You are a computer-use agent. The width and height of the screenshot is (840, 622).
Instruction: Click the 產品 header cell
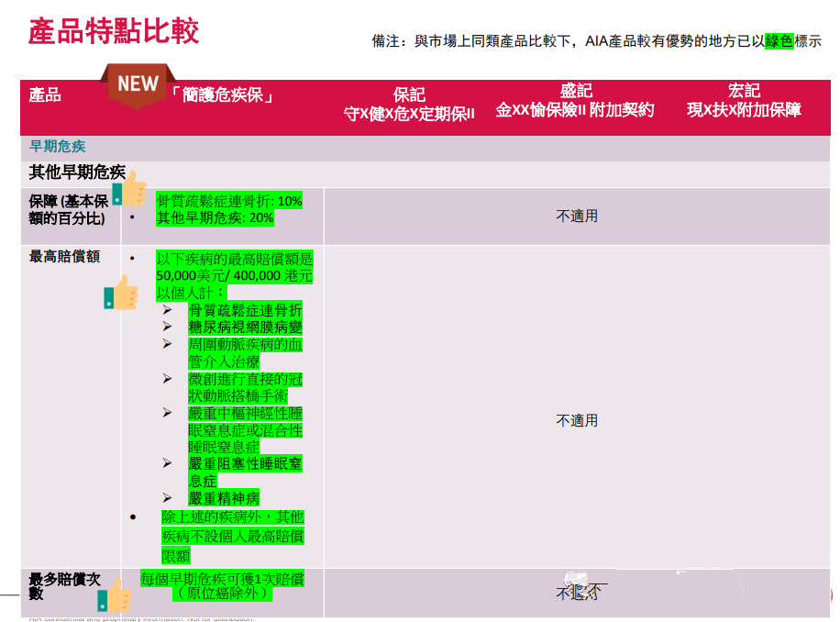[45, 94]
